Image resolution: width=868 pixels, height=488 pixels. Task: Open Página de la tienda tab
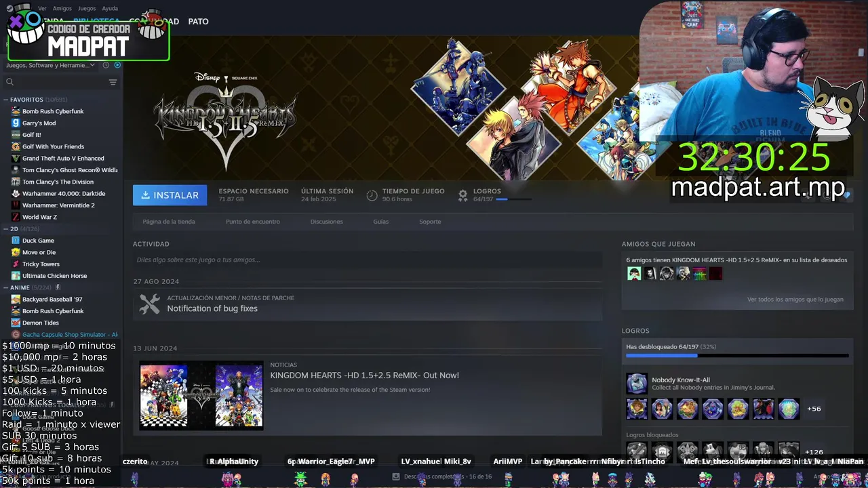tap(169, 222)
